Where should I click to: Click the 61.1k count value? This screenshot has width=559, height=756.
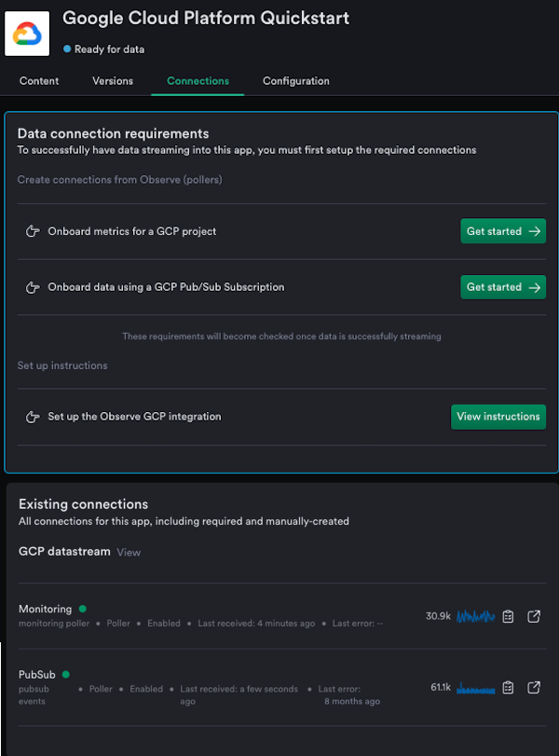(441, 687)
